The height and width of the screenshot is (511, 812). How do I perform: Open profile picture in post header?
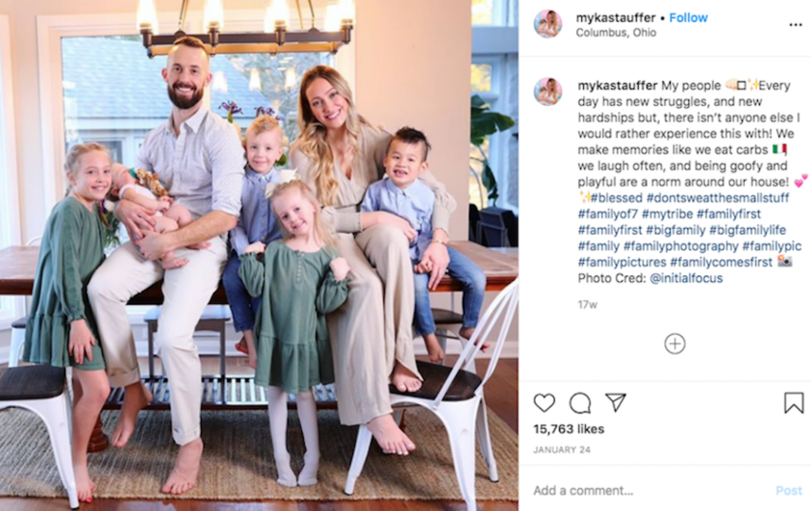pos(548,25)
